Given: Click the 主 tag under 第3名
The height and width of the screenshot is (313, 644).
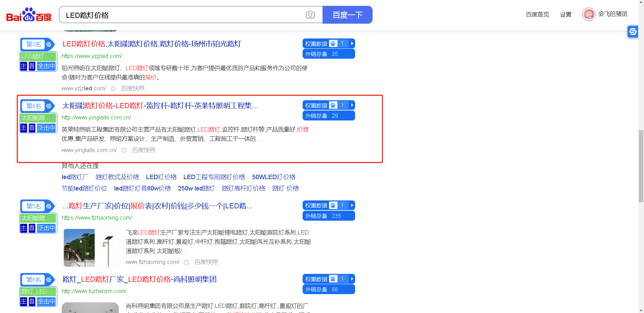Looking at the screenshot, I should coord(24,66).
